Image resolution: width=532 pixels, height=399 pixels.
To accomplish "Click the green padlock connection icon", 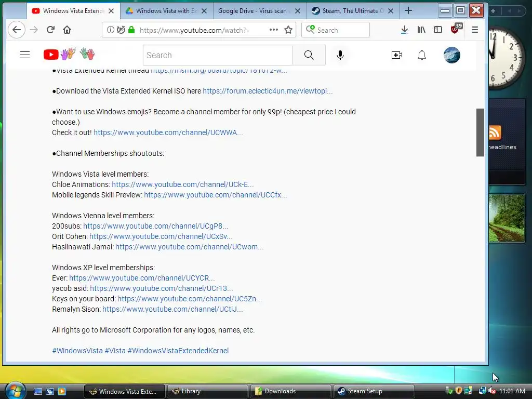I will click(131, 30).
